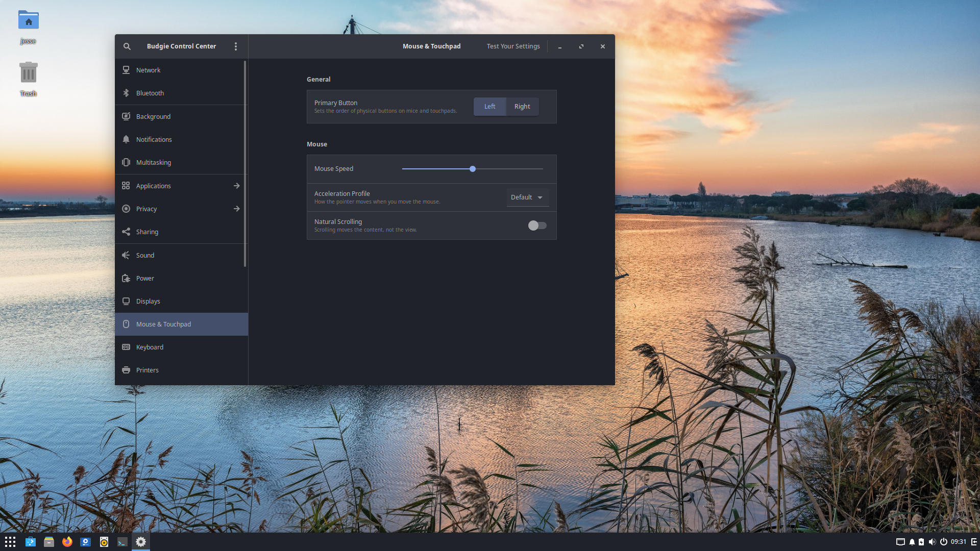Open the music player icon in taskbar
This screenshot has width=980, height=551.
click(x=104, y=542)
